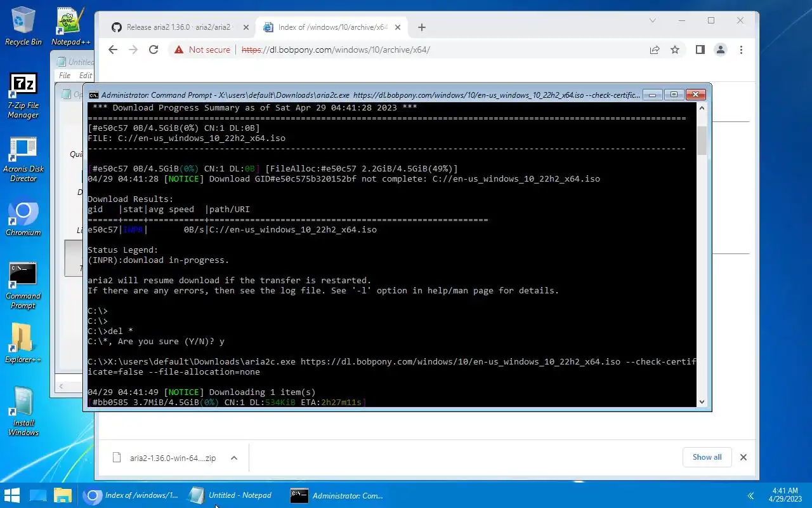Switch to Chromium taskbar button

pos(131,495)
